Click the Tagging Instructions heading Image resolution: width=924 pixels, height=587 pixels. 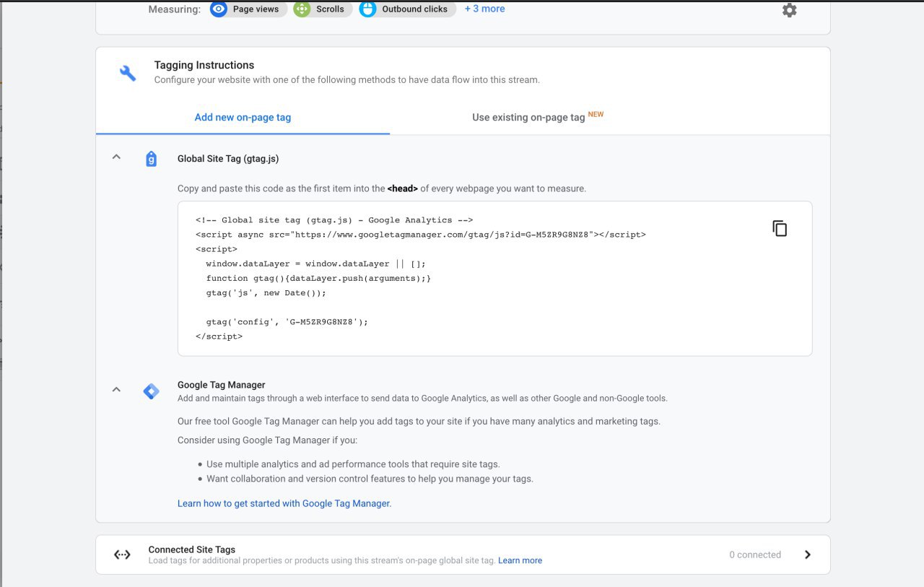coord(204,65)
